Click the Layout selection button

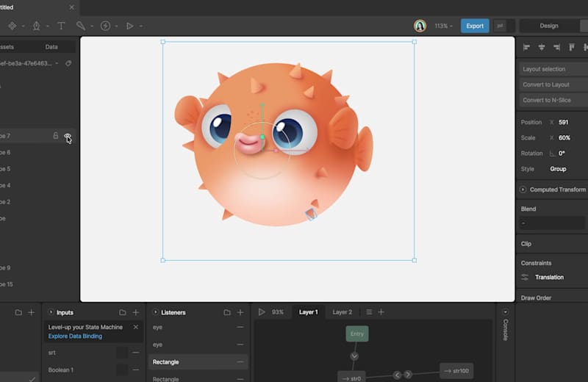(553, 69)
